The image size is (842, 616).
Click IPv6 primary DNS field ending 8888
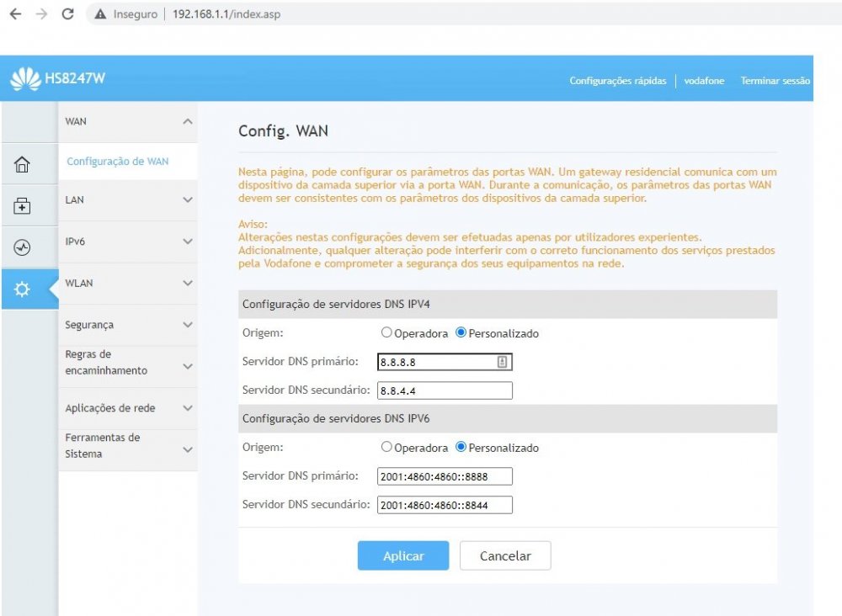pos(445,476)
